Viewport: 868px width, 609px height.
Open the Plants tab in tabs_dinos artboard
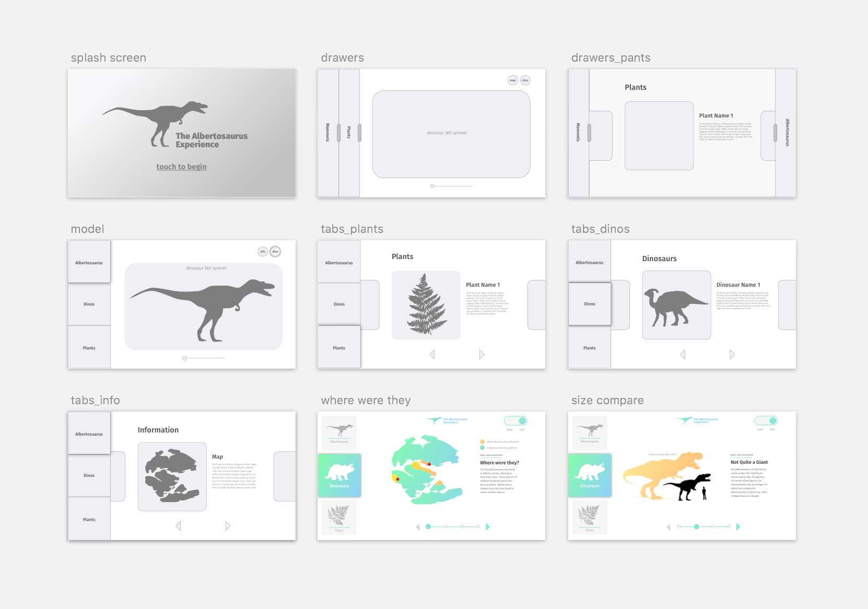(x=590, y=347)
